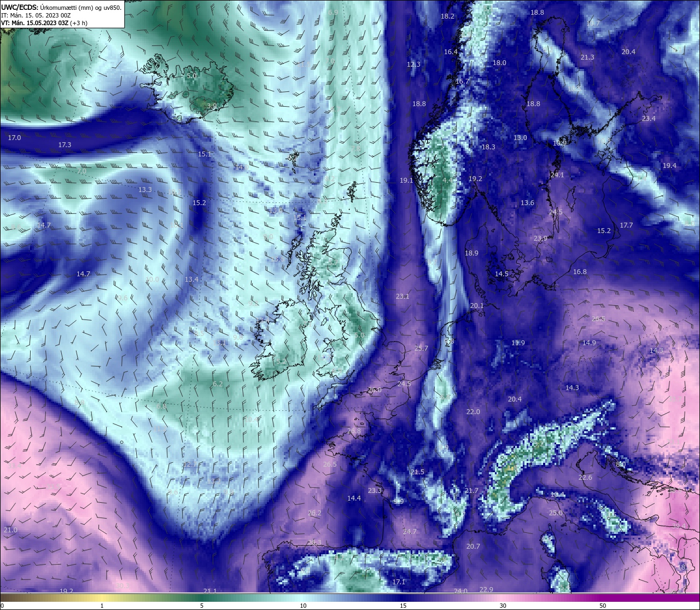Screen dimensions: 700x610
Task: Select the 26.5 value label
Action: coord(330,464)
